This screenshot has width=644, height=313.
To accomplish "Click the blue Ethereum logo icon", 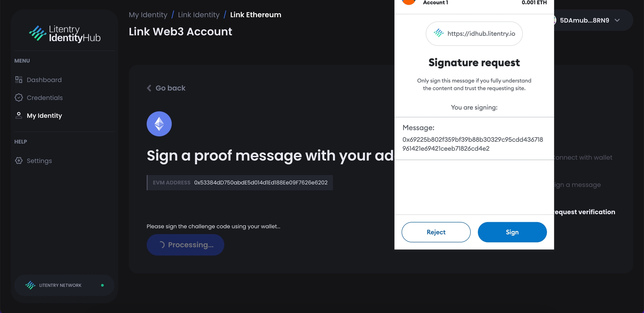I will coord(159,124).
